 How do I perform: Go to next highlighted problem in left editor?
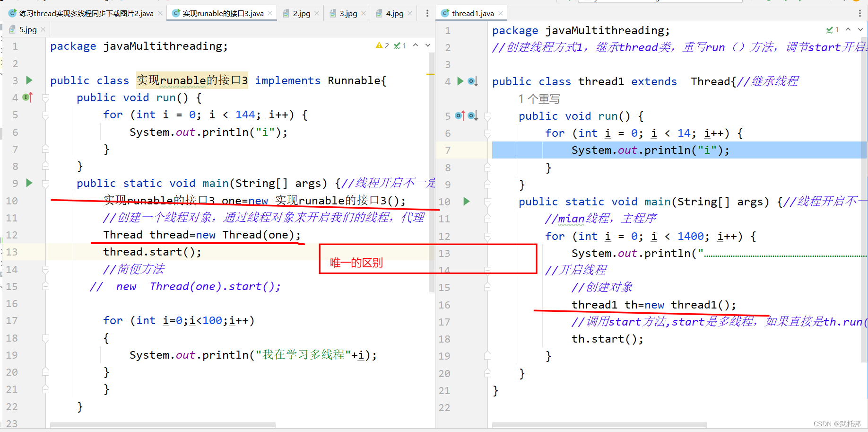[428, 45]
